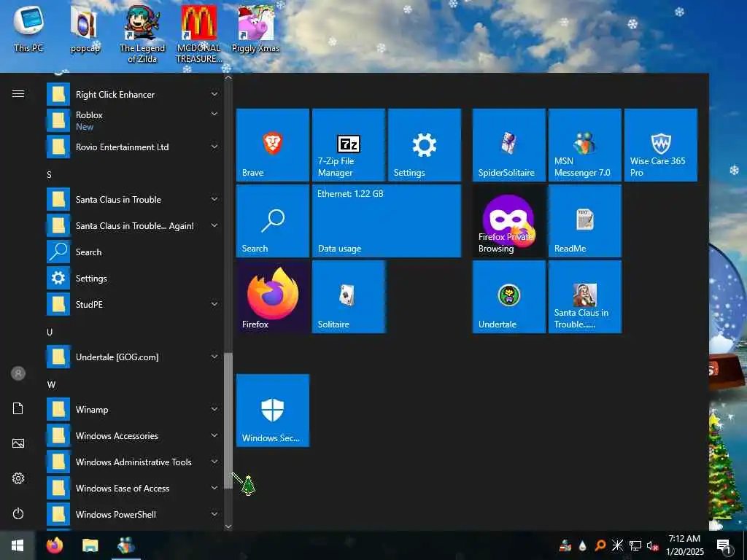Open the user account icon in Start sidebar

pyautogui.click(x=18, y=373)
